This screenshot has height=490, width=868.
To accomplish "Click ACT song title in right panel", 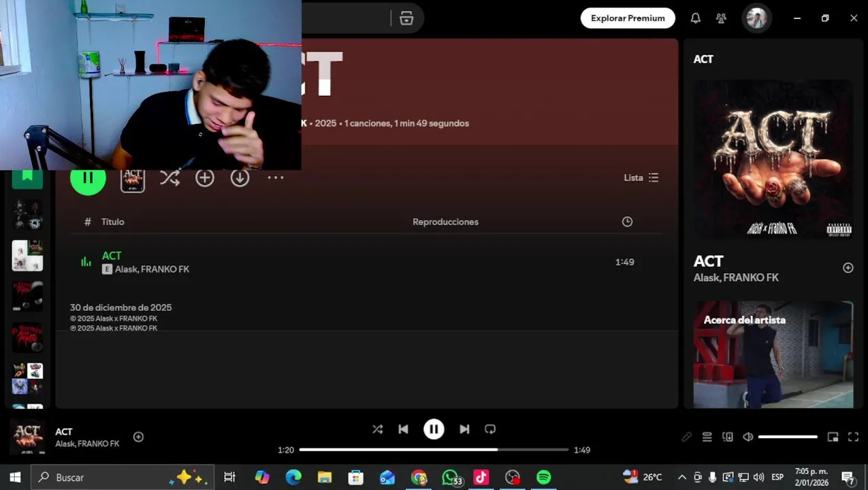I will [708, 261].
